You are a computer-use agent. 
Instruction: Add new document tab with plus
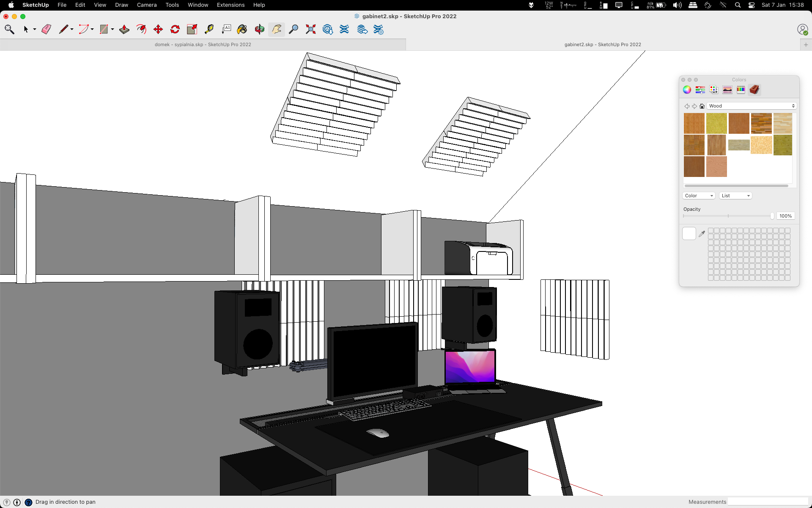806,44
